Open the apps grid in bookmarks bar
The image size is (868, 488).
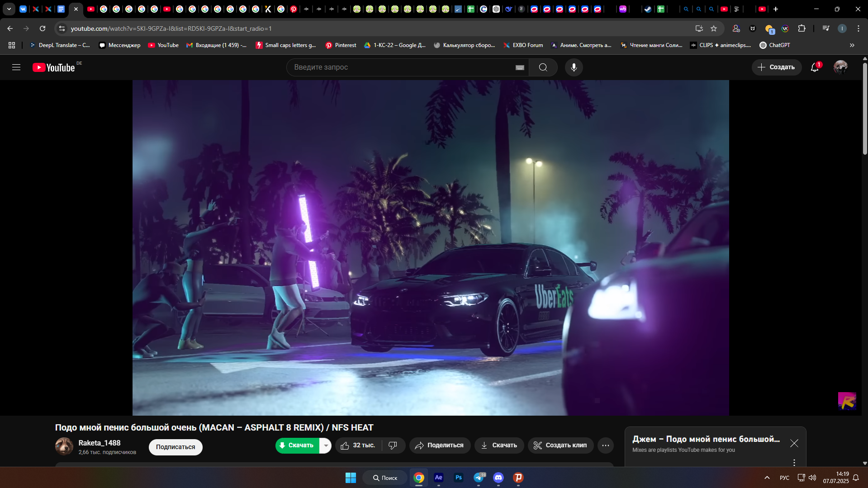point(12,45)
